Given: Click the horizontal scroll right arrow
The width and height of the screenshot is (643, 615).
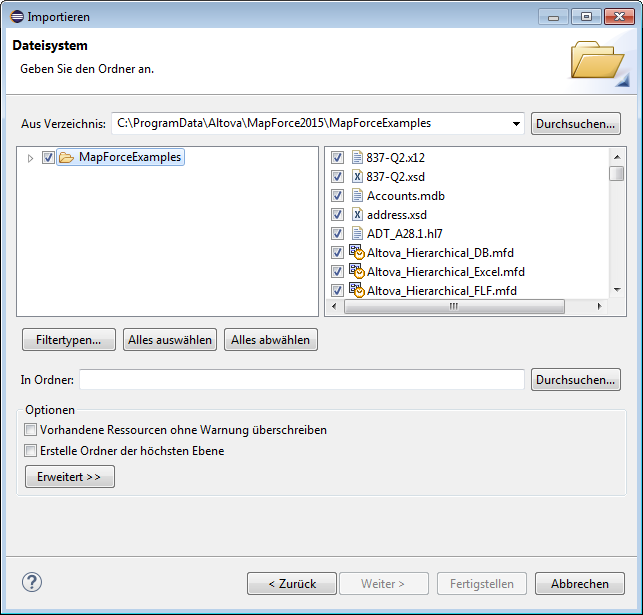Looking at the screenshot, I should [599, 306].
